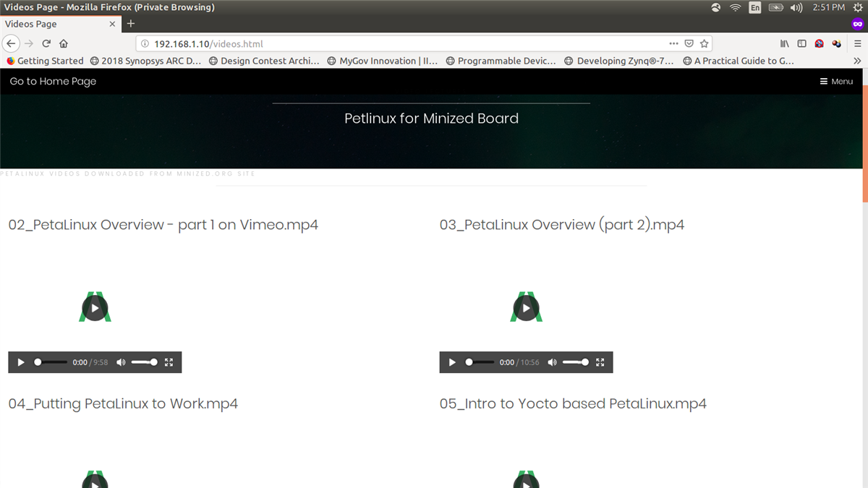Viewport: 868px width, 488px height.
Task: Open 2018 Synopsys ARC bookmark
Action: coord(145,61)
